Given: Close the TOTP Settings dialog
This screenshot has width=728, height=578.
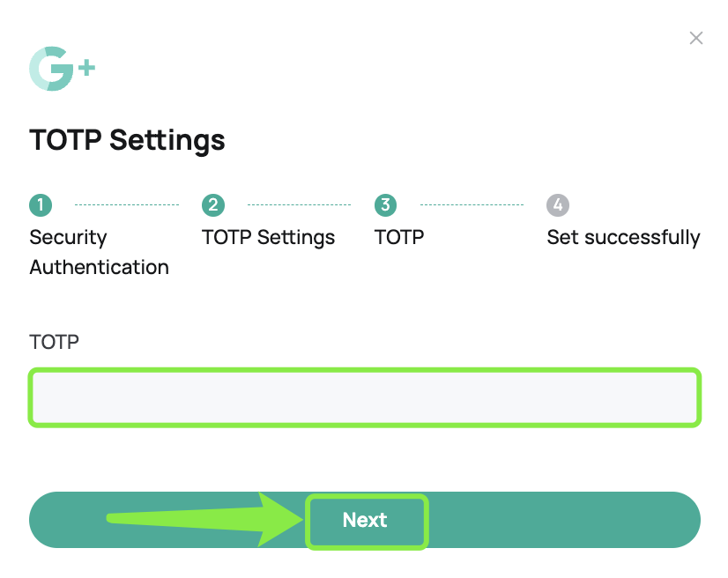Looking at the screenshot, I should (695, 38).
